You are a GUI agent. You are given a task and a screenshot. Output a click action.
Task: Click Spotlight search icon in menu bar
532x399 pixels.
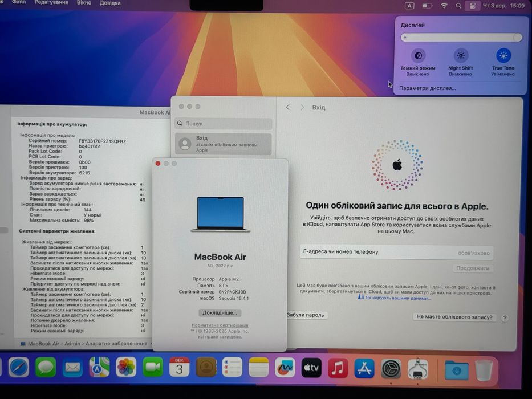tap(458, 6)
